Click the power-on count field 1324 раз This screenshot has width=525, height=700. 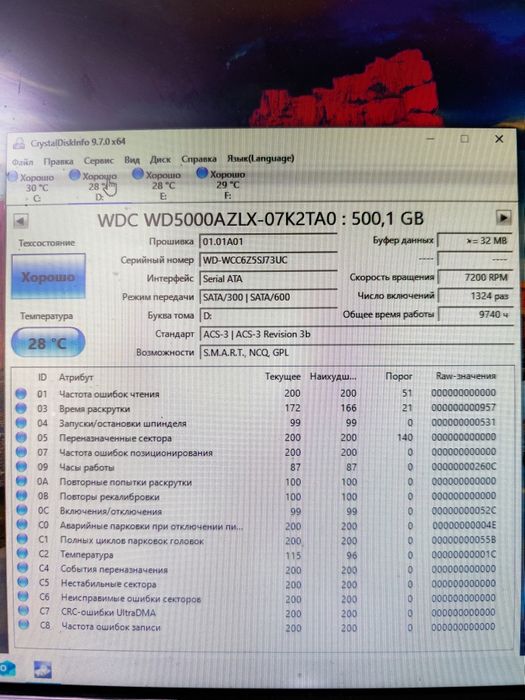(x=475, y=296)
